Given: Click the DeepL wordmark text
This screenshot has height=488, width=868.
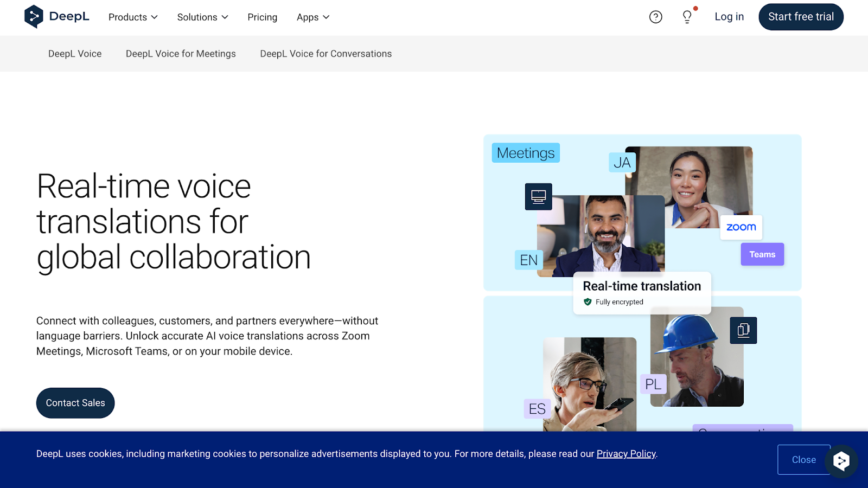Looking at the screenshot, I should (69, 16).
